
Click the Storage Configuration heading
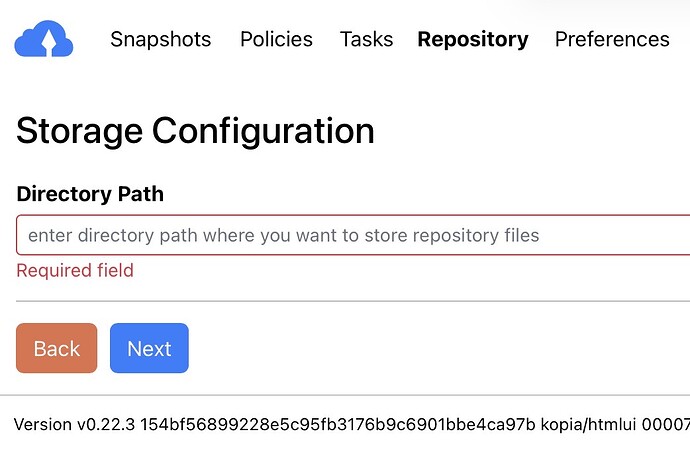195,130
